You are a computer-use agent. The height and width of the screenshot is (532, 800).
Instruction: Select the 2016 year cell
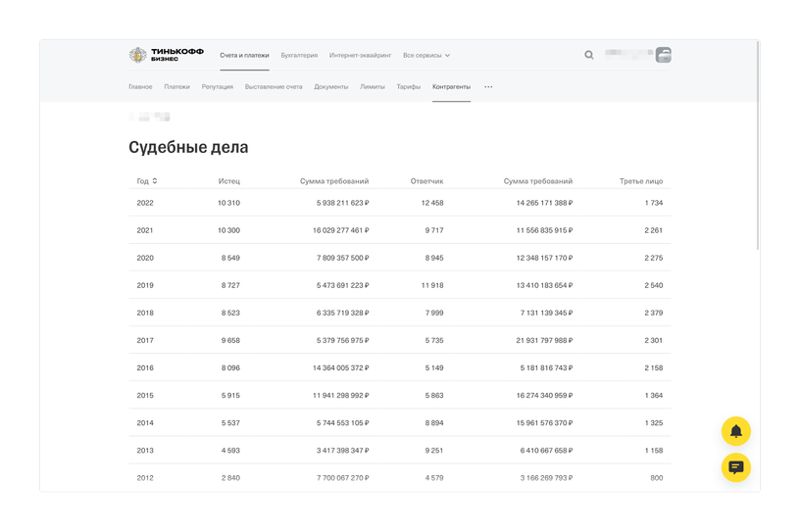point(145,367)
